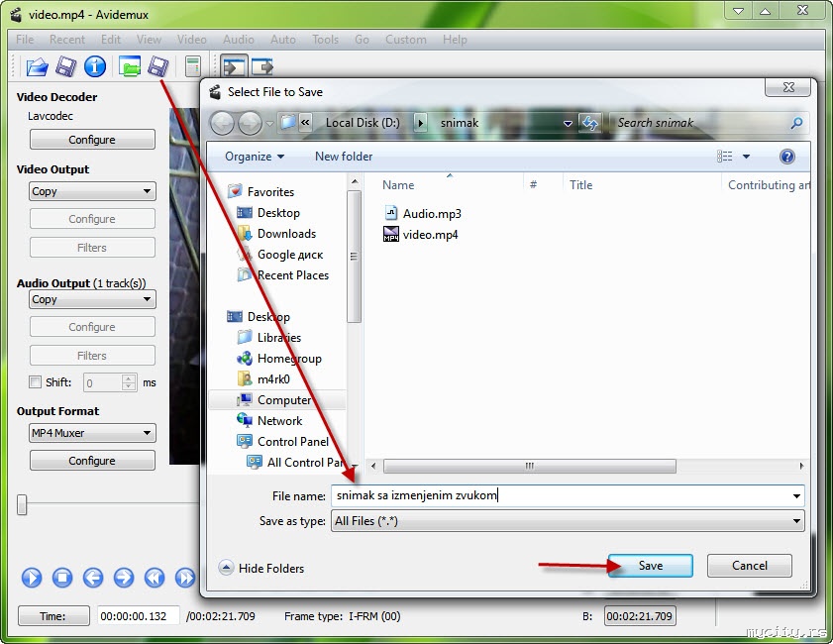The height and width of the screenshot is (644, 833).
Task: Expand the File name history dropdown arrow
Action: (796, 496)
